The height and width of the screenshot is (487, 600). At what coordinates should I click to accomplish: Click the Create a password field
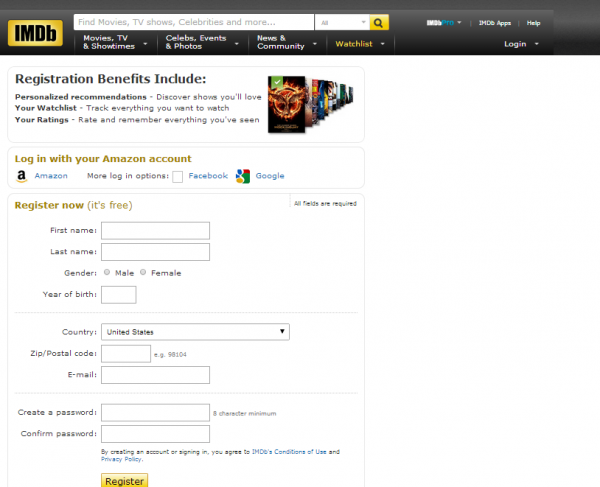pyautogui.click(x=155, y=412)
